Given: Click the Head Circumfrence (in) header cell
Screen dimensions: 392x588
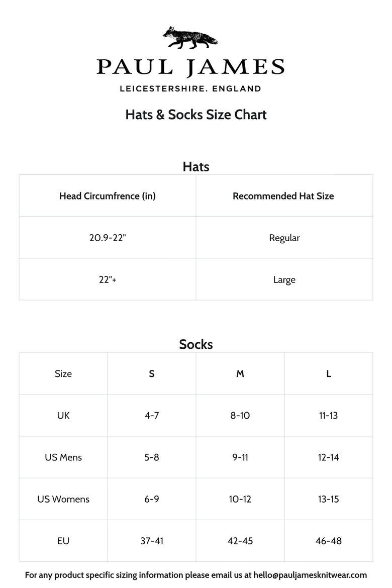Looking at the screenshot, I should tap(107, 196).
